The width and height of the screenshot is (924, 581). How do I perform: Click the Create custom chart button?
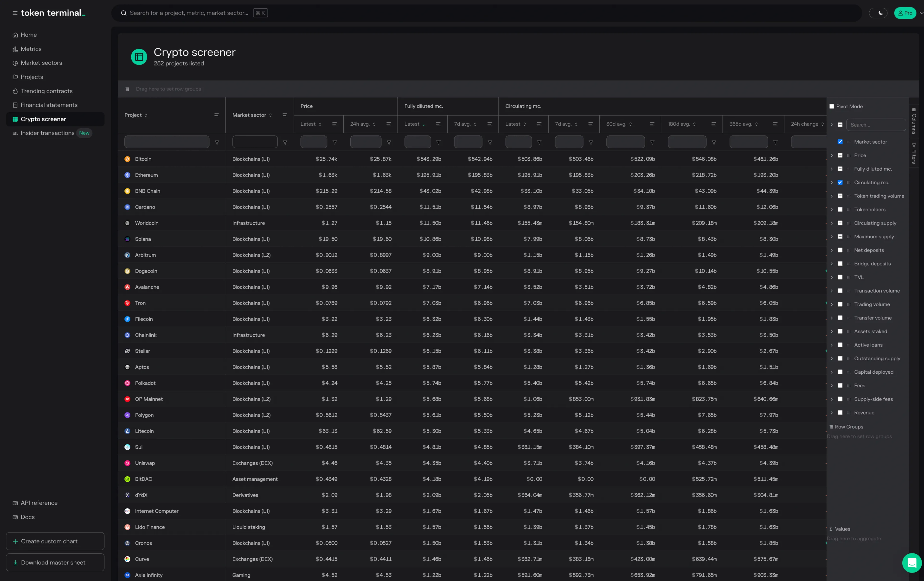pos(55,541)
